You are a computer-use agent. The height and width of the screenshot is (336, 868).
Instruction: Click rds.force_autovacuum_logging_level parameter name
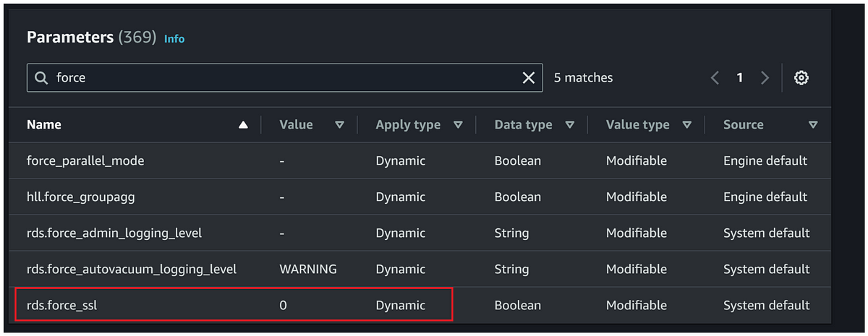pos(132,269)
